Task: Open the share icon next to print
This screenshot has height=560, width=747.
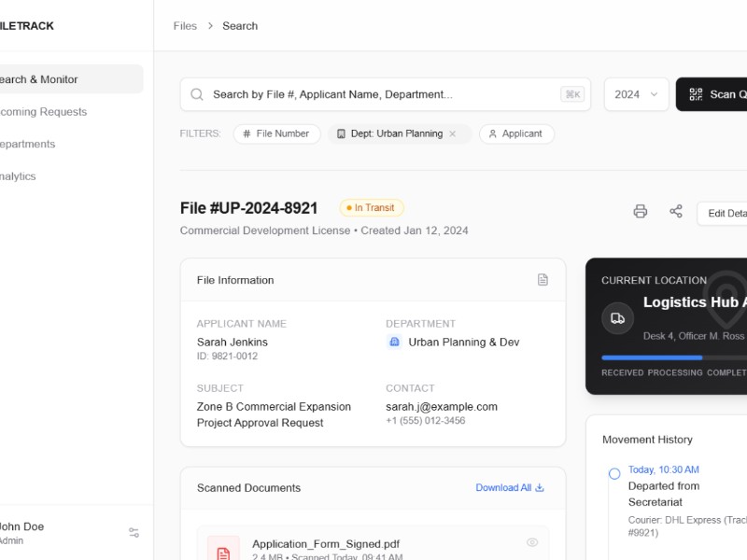Action: pos(677,212)
